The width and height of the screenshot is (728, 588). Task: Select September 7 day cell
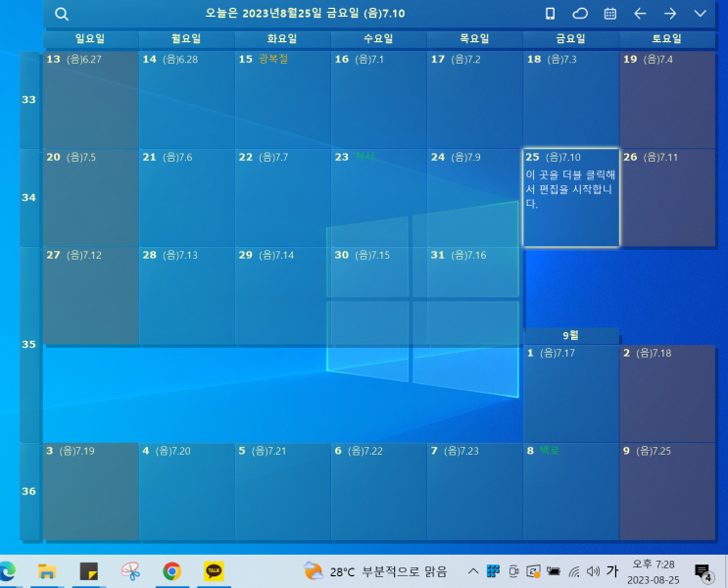tap(475, 491)
